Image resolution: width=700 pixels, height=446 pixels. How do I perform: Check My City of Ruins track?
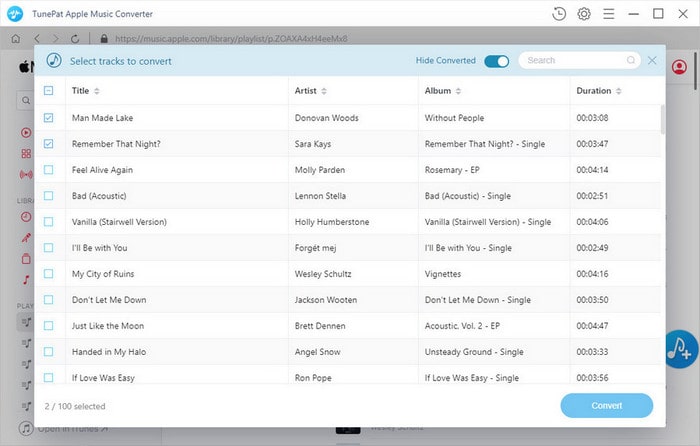[x=49, y=274]
